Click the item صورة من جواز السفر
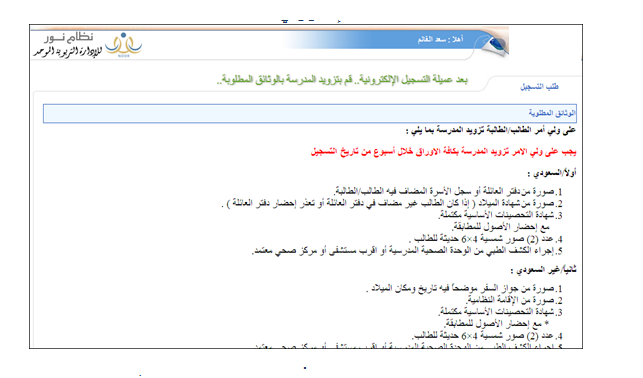 click(x=464, y=289)
